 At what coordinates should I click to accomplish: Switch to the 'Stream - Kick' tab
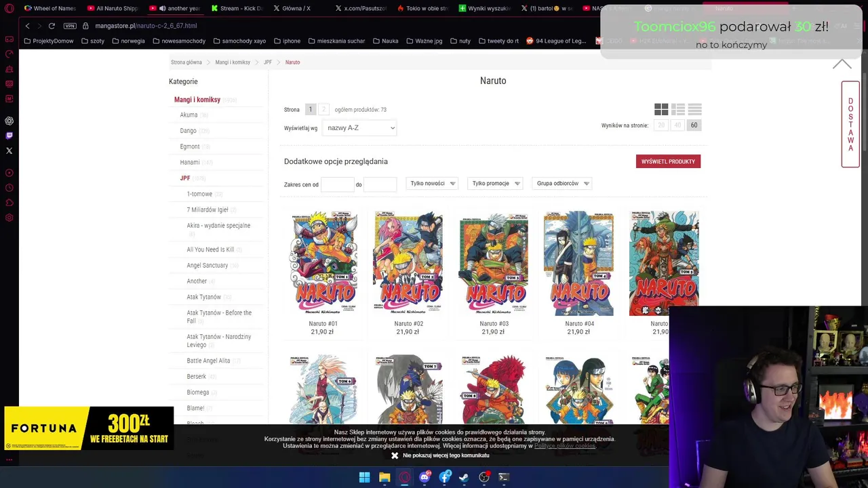(236, 8)
